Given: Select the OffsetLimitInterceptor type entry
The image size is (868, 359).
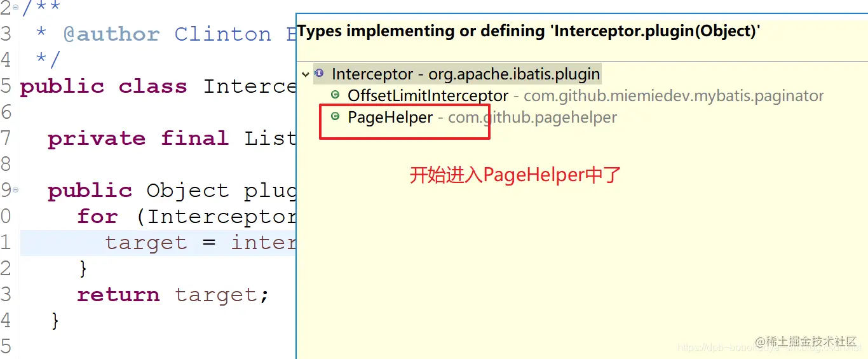Looking at the screenshot, I should [x=585, y=96].
